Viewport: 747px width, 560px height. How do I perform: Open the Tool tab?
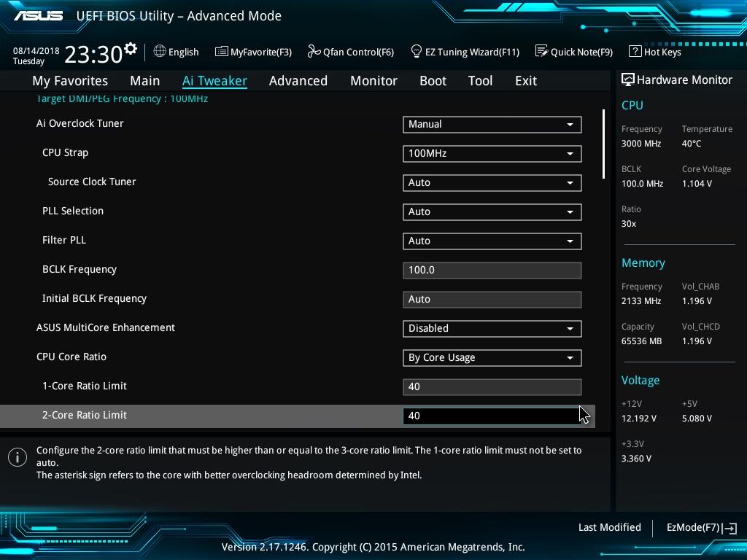[480, 81]
